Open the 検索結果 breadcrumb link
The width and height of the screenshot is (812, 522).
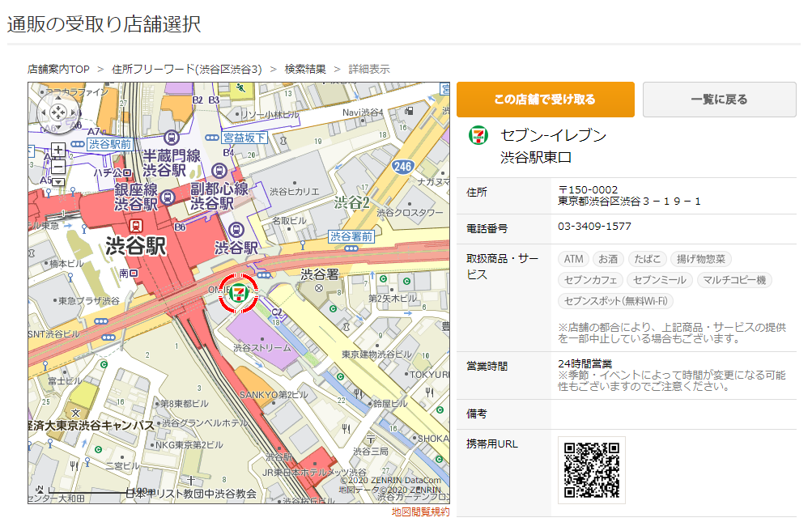305,70
